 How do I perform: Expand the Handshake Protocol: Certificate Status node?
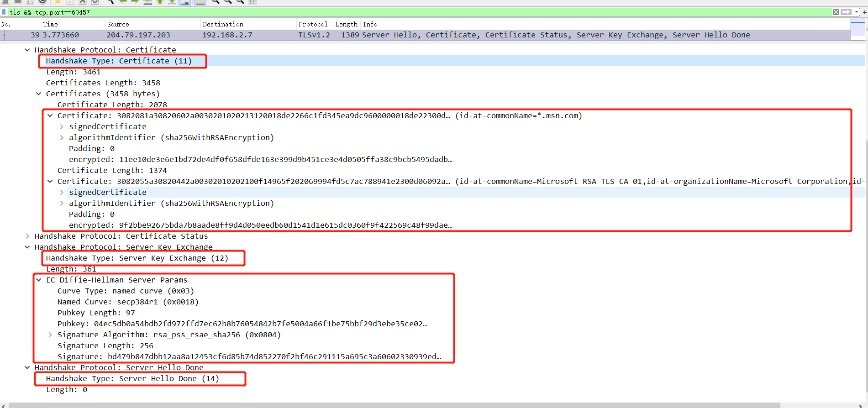click(27, 236)
